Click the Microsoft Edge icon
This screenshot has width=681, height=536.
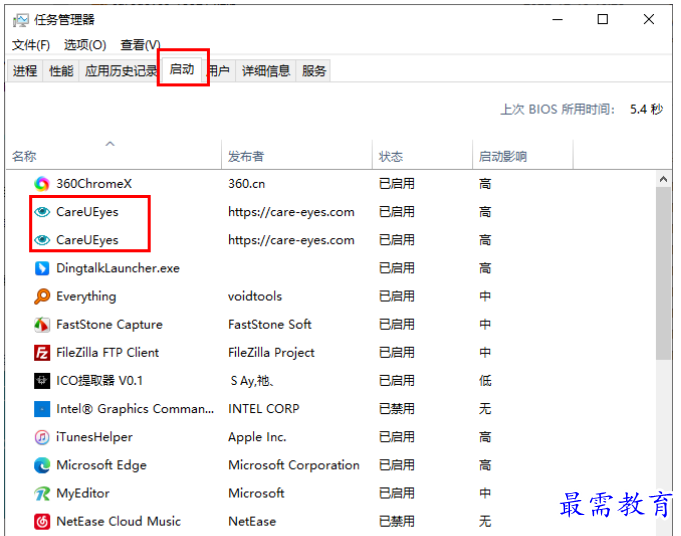point(42,465)
